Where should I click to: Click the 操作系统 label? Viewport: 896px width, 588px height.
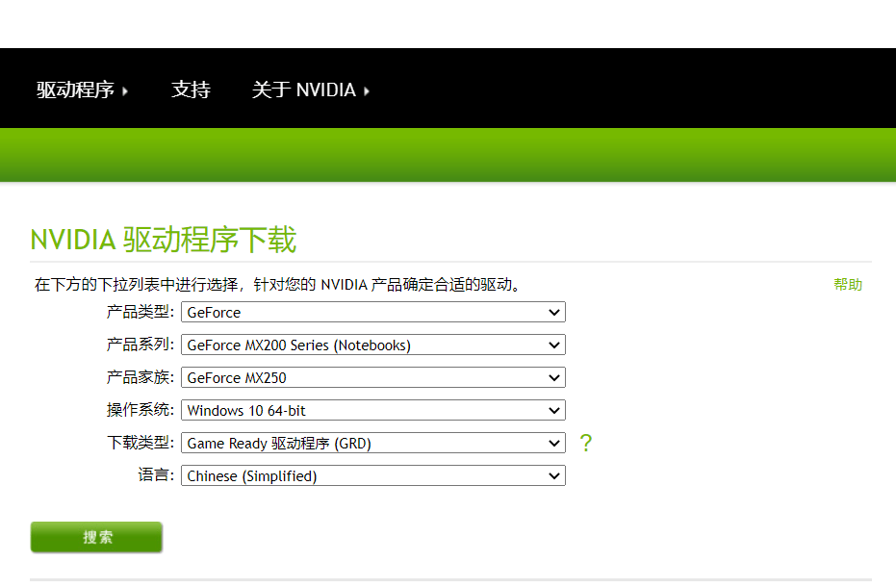[x=140, y=410]
